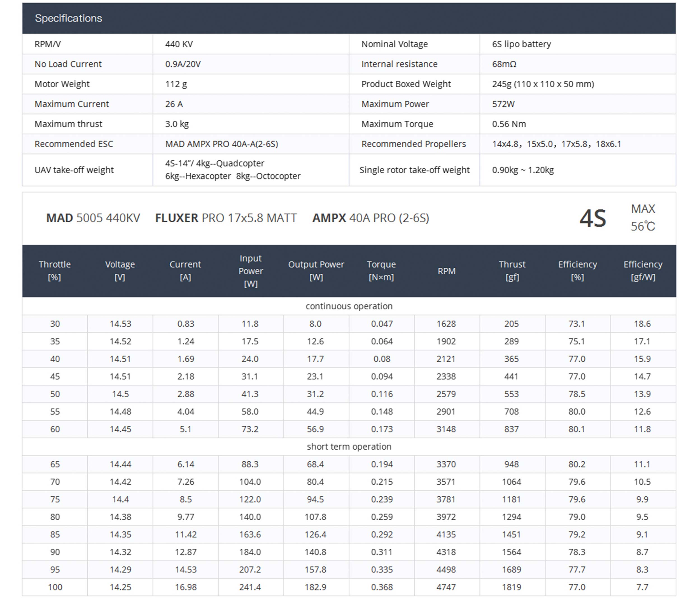This screenshot has height=598, width=700.
Task: Click the Efficiency [gf/W] column header
Action: point(643,271)
